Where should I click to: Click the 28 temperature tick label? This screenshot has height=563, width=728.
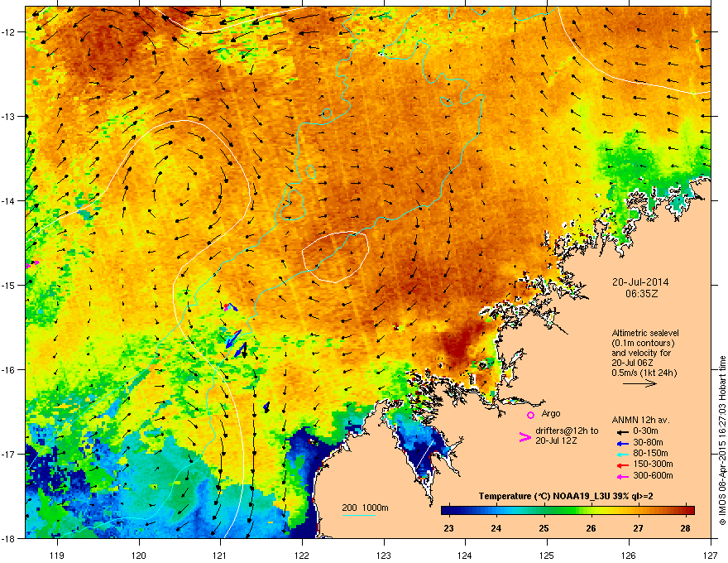click(685, 528)
